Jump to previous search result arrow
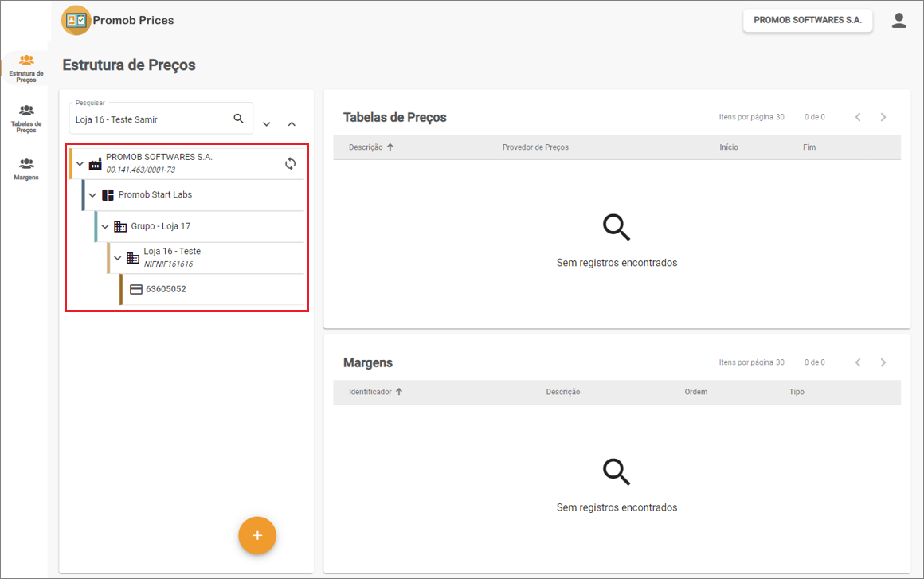This screenshot has width=924, height=579. point(292,124)
